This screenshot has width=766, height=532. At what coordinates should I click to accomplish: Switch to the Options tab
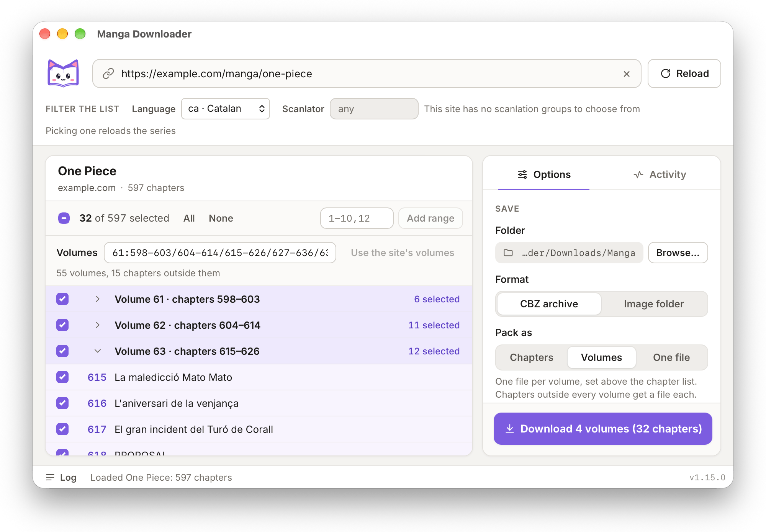click(544, 175)
